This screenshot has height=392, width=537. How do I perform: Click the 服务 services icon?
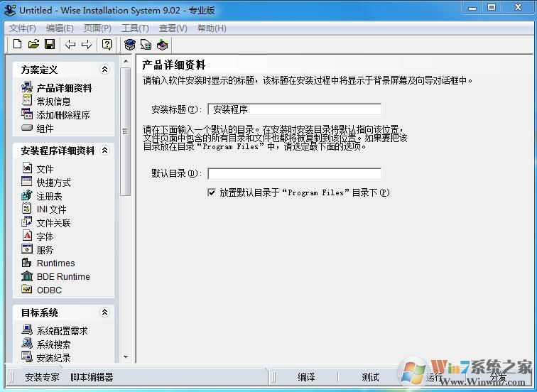click(27, 249)
